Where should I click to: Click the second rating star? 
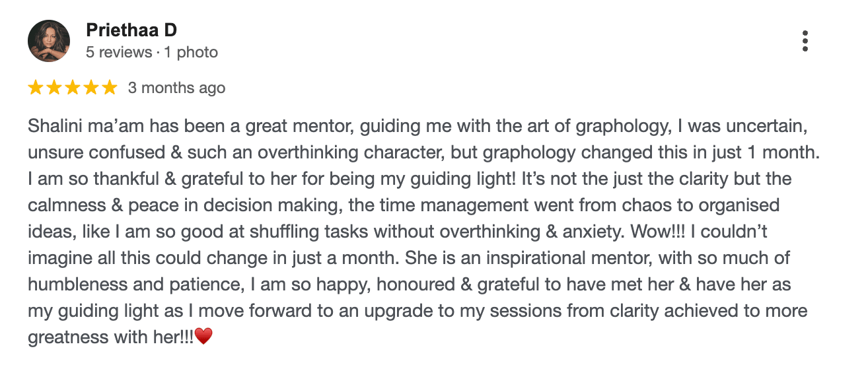tap(54, 88)
